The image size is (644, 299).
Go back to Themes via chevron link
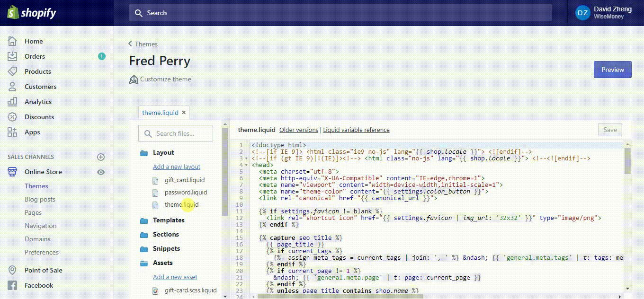pos(143,44)
